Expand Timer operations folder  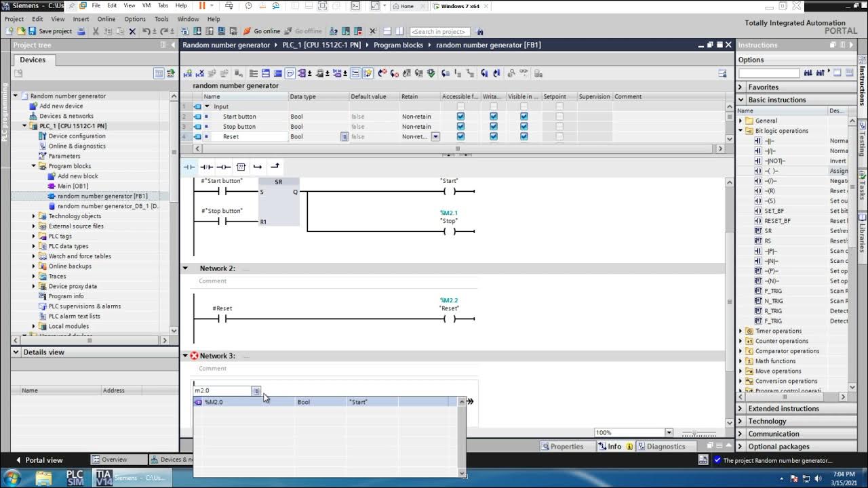coord(741,331)
